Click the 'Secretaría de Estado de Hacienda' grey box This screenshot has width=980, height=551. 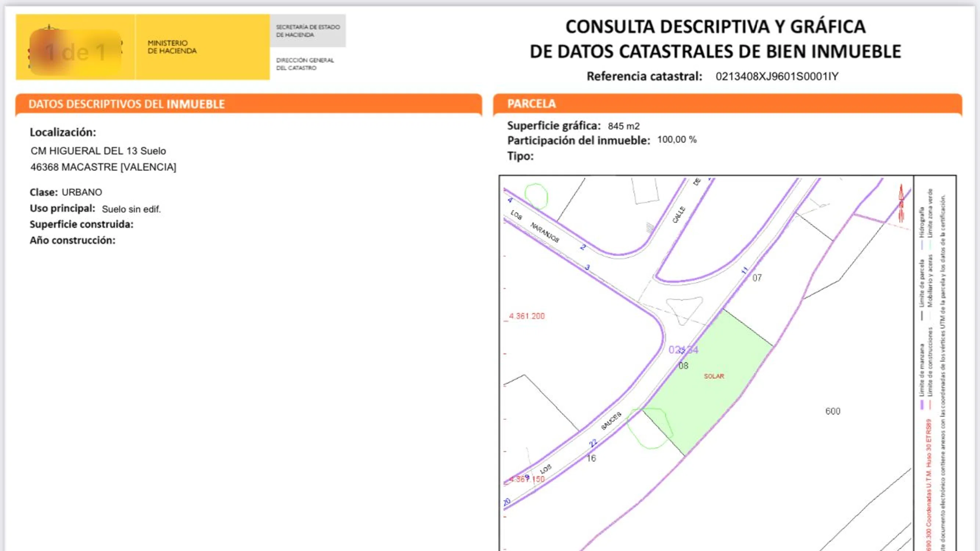[308, 31]
